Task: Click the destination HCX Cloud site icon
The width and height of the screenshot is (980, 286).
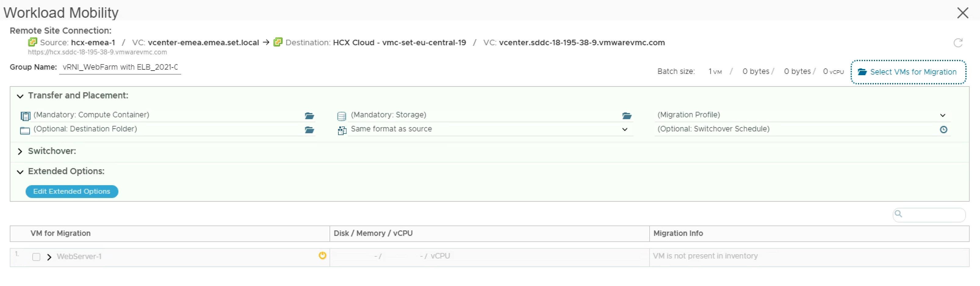Action: [278, 42]
